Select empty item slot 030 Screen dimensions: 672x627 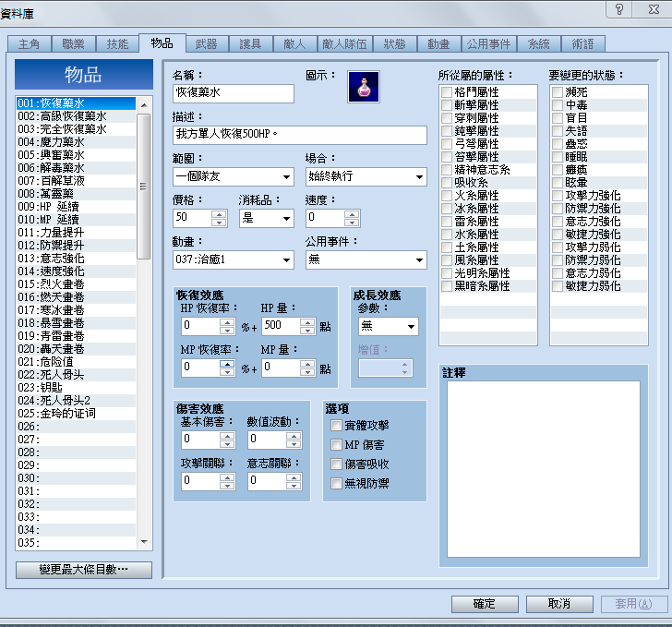77,478
